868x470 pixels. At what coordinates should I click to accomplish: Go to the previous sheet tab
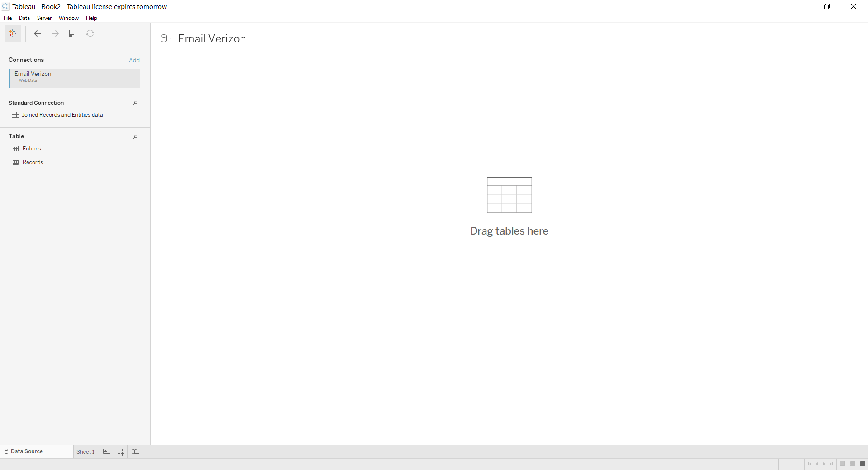click(817, 464)
